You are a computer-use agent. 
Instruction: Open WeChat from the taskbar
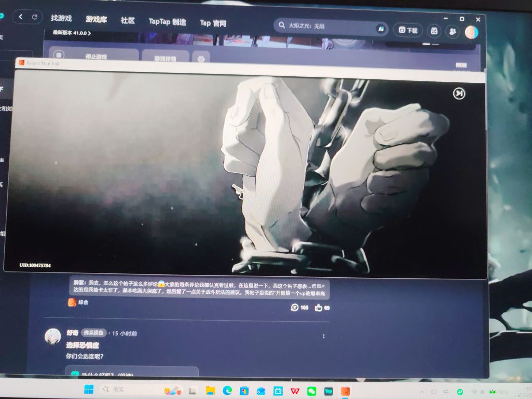(x=312, y=391)
